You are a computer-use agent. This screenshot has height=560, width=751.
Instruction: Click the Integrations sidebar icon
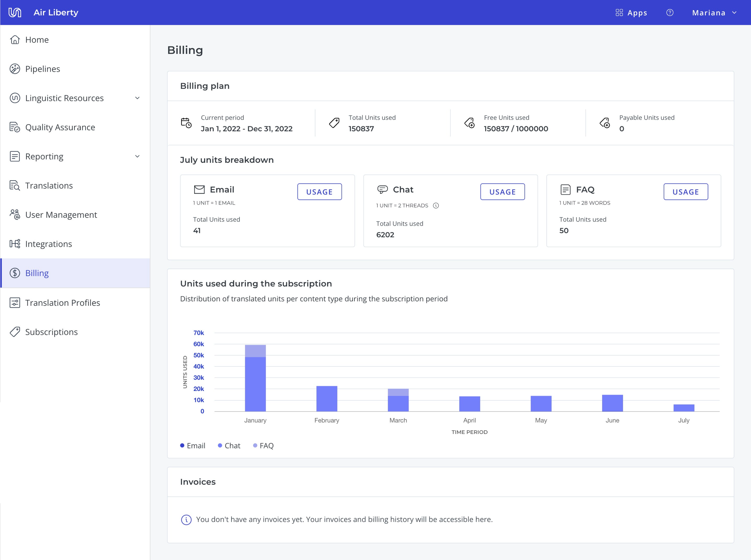pyautogui.click(x=15, y=244)
